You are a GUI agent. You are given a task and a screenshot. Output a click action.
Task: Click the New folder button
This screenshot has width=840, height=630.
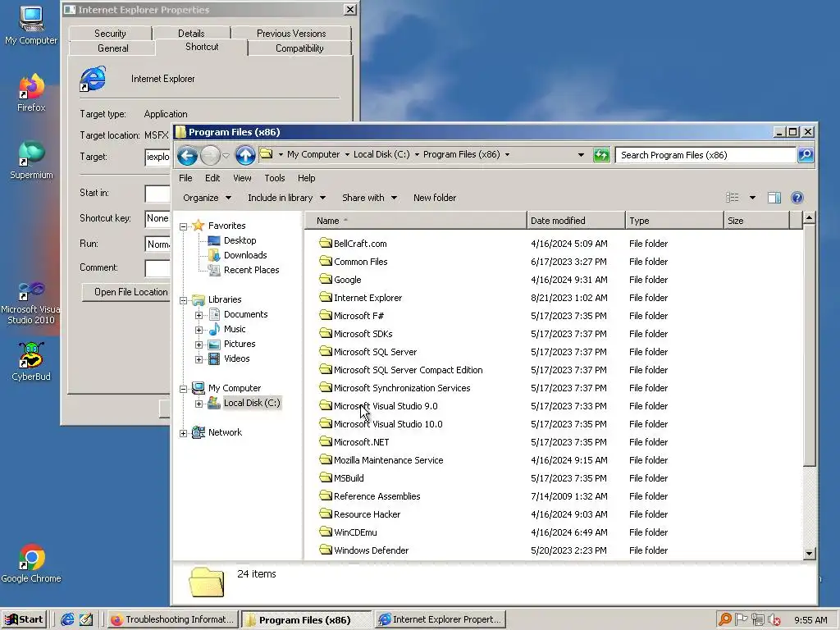point(435,198)
